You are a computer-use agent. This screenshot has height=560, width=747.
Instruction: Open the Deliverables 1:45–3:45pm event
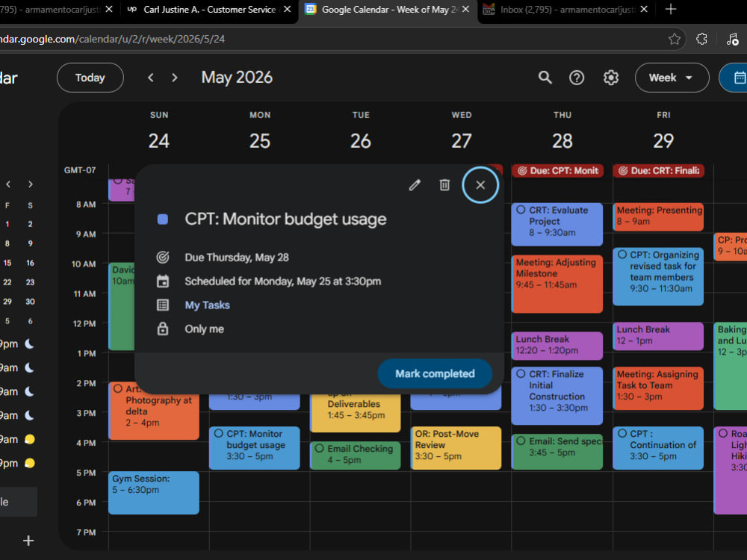pos(355,412)
